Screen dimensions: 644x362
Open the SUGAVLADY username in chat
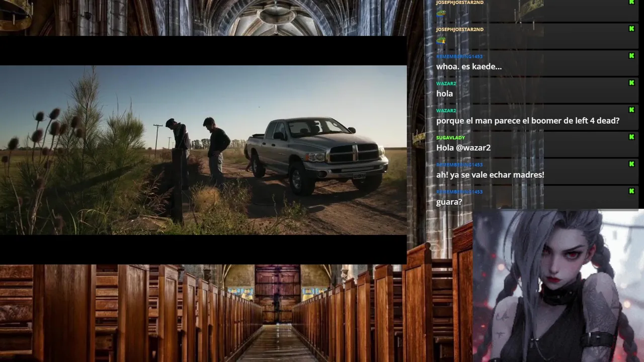450,137
